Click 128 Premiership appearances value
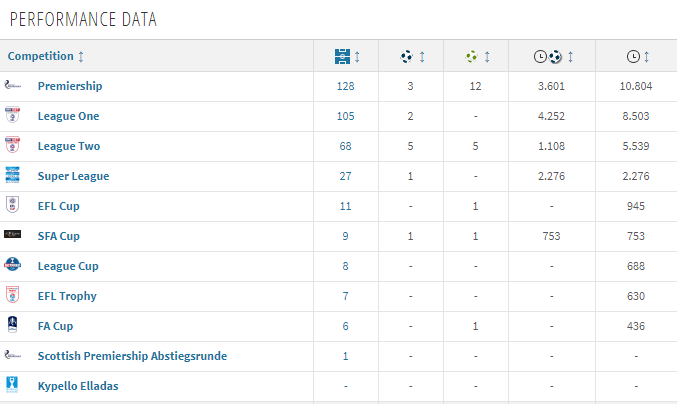 [346, 86]
